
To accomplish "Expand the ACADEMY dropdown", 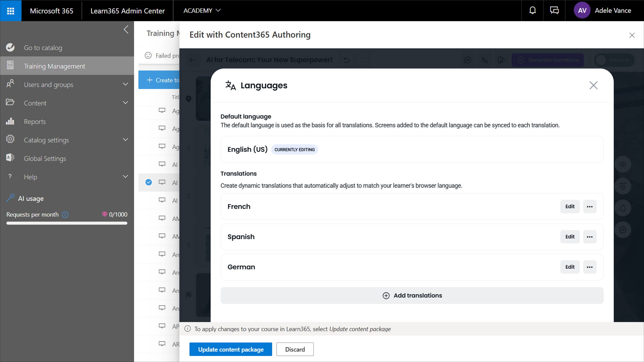I will (202, 11).
